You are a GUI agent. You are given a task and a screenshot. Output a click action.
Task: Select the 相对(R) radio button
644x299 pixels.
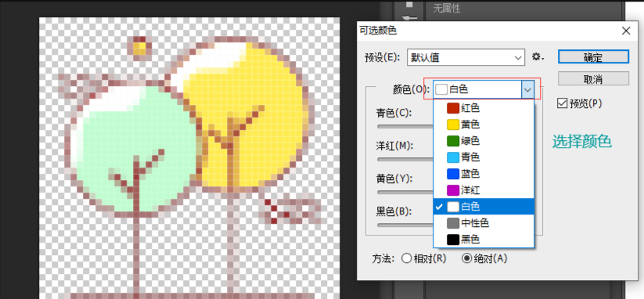click(x=407, y=258)
